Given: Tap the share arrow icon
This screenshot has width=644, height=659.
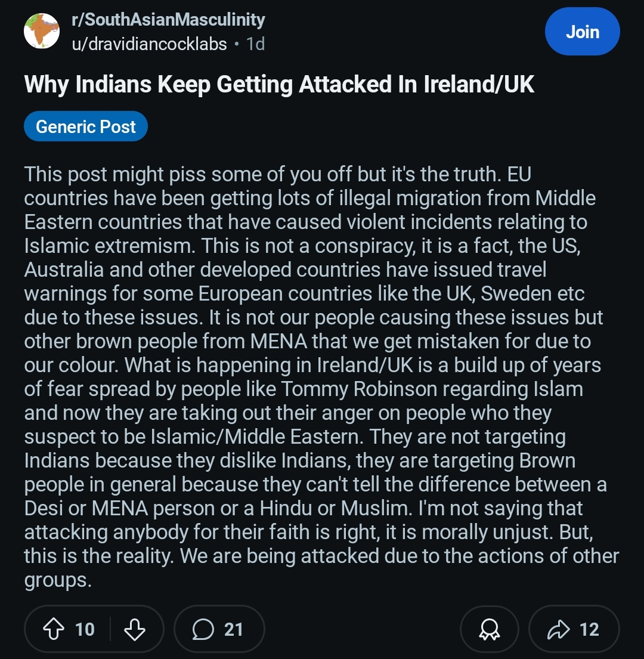Looking at the screenshot, I should point(559,630).
